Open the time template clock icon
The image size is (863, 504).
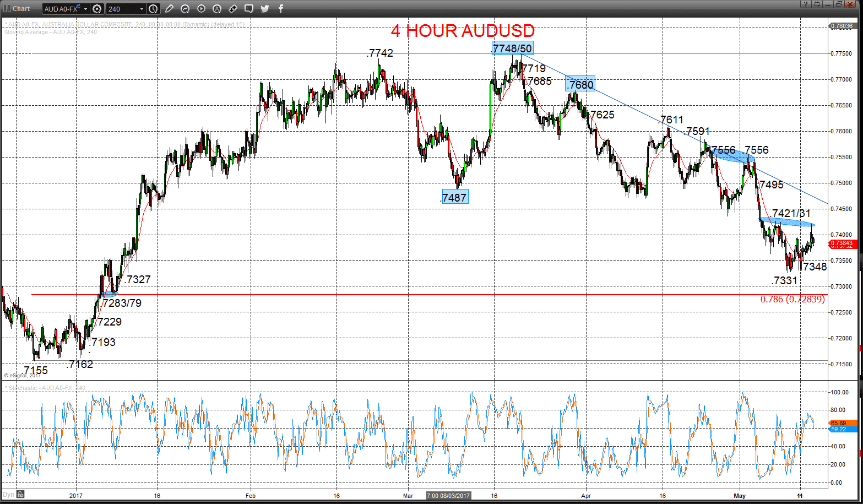153,9
